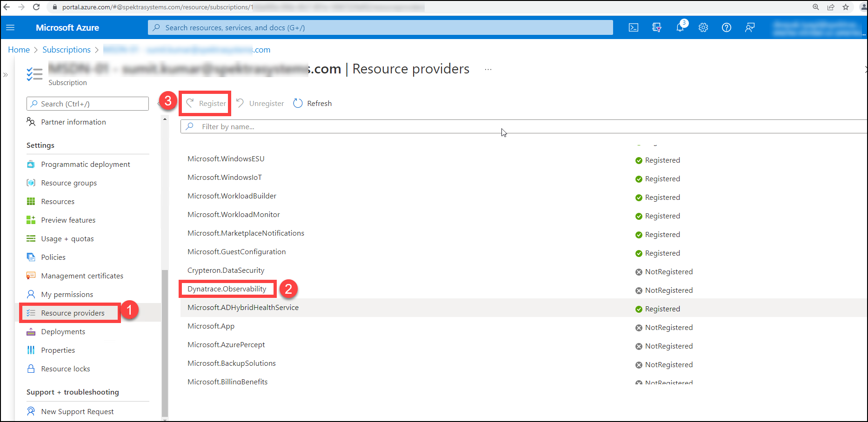Click the sidebar vertical scrollbar

[165, 343]
